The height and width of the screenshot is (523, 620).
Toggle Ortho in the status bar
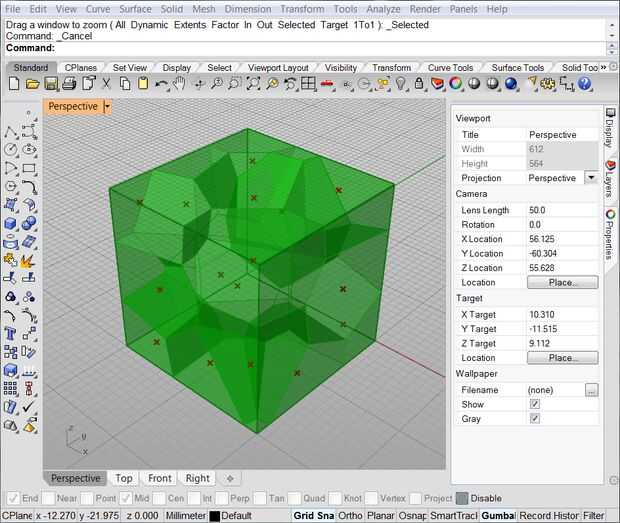click(350, 515)
